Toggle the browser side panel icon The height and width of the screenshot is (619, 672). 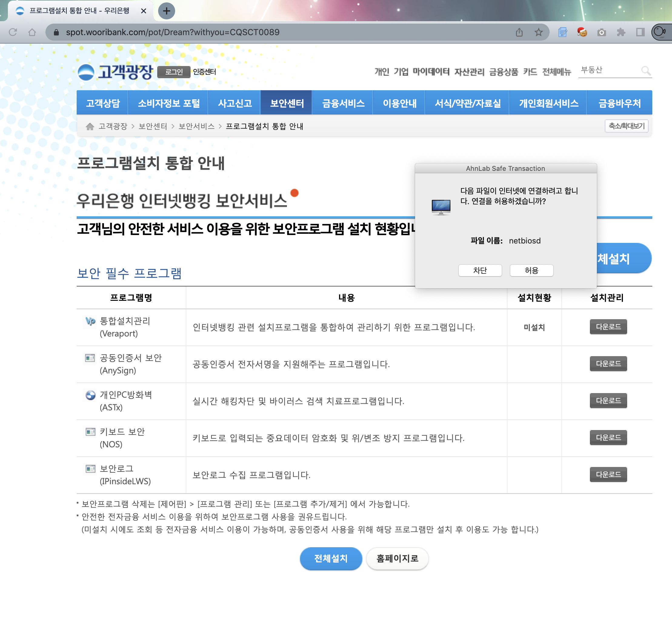[640, 32]
